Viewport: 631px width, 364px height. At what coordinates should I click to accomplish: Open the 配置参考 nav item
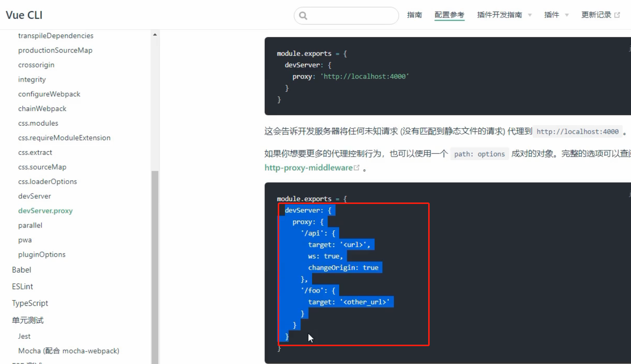[449, 15]
